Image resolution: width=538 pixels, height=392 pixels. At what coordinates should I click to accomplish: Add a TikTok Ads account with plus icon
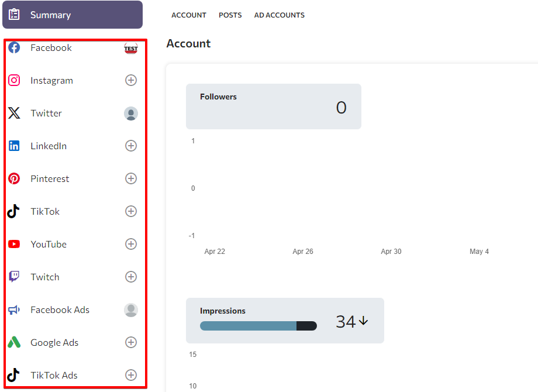[131, 375]
